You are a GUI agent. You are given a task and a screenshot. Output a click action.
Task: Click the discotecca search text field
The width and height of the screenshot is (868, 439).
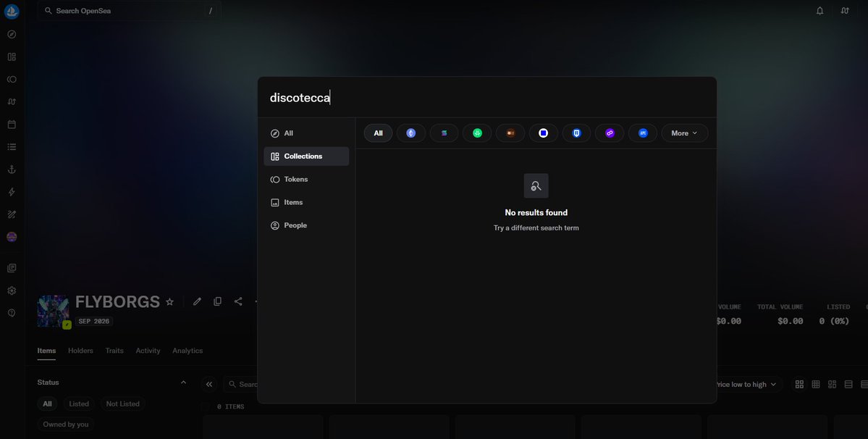coord(487,98)
